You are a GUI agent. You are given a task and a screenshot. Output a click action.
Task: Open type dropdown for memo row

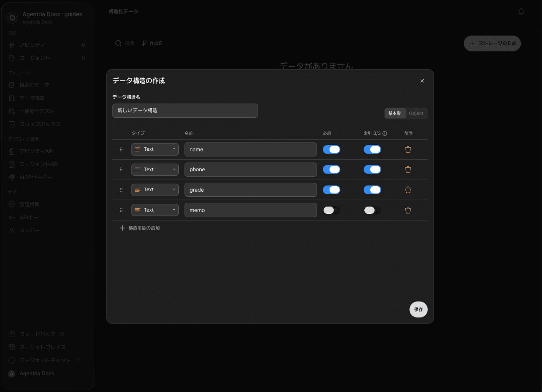(x=155, y=210)
